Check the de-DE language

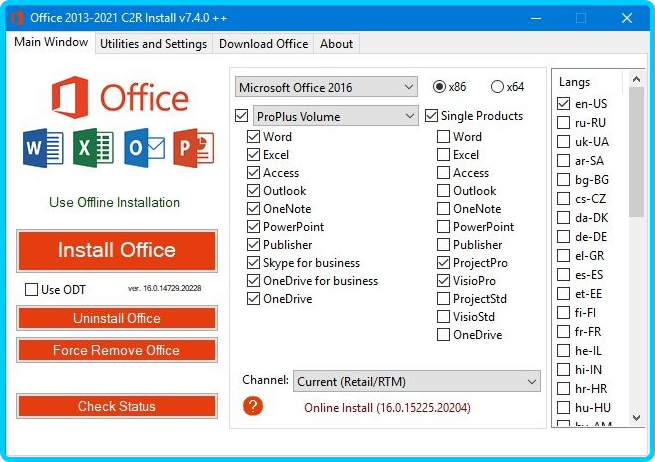click(x=564, y=236)
